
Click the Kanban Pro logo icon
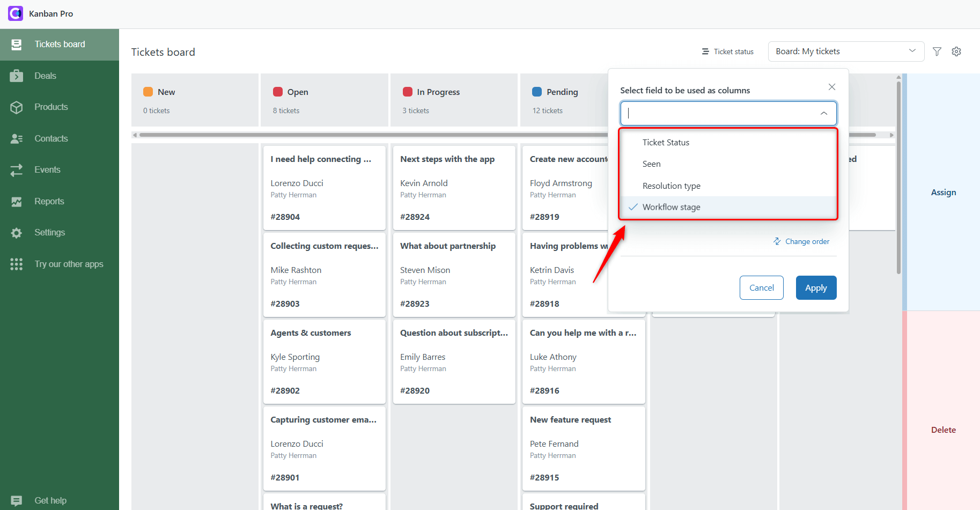pos(16,13)
